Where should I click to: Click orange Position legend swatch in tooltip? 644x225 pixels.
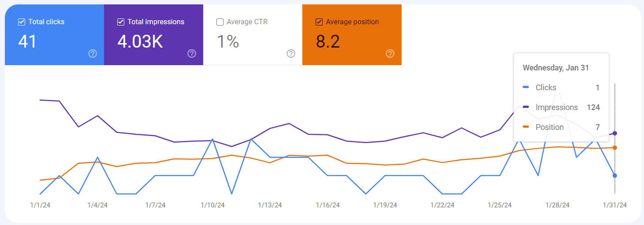(525, 127)
